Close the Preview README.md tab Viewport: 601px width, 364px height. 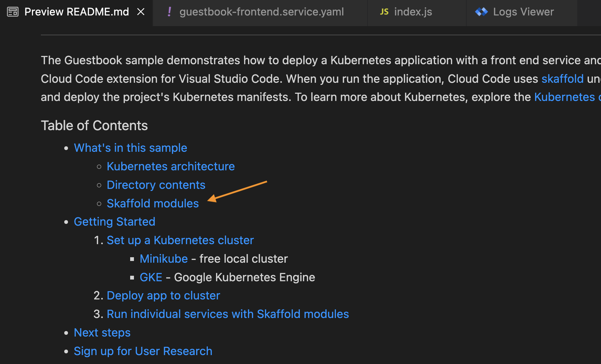click(141, 11)
